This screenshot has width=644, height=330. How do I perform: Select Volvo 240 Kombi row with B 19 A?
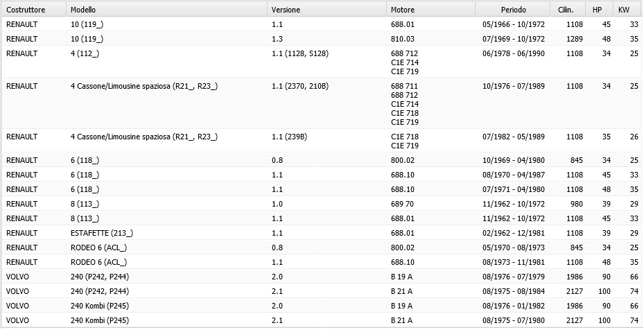click(x=322, y=306)
